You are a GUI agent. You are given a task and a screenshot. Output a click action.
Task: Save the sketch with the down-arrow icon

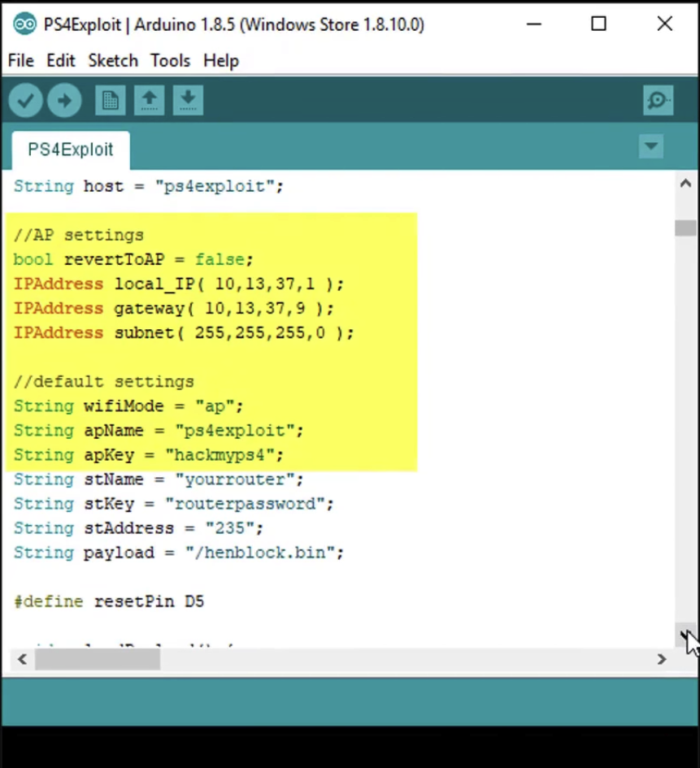pos(188,101)
